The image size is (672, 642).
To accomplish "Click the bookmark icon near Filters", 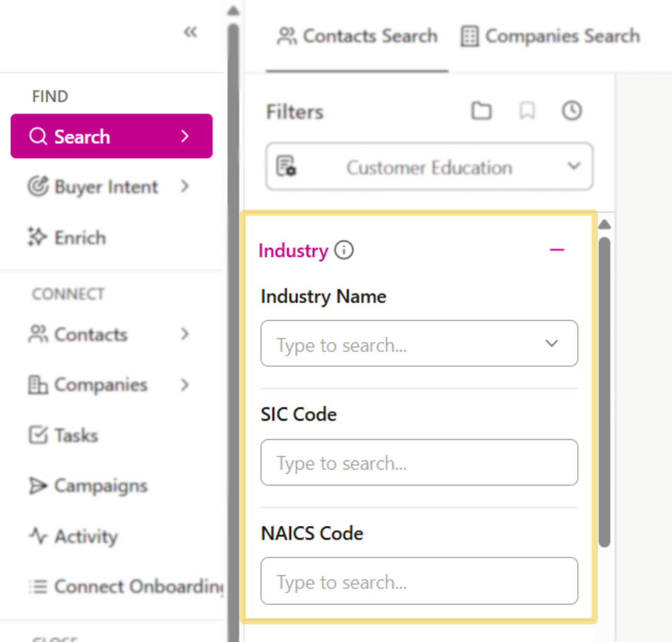I will coord(526,111).
